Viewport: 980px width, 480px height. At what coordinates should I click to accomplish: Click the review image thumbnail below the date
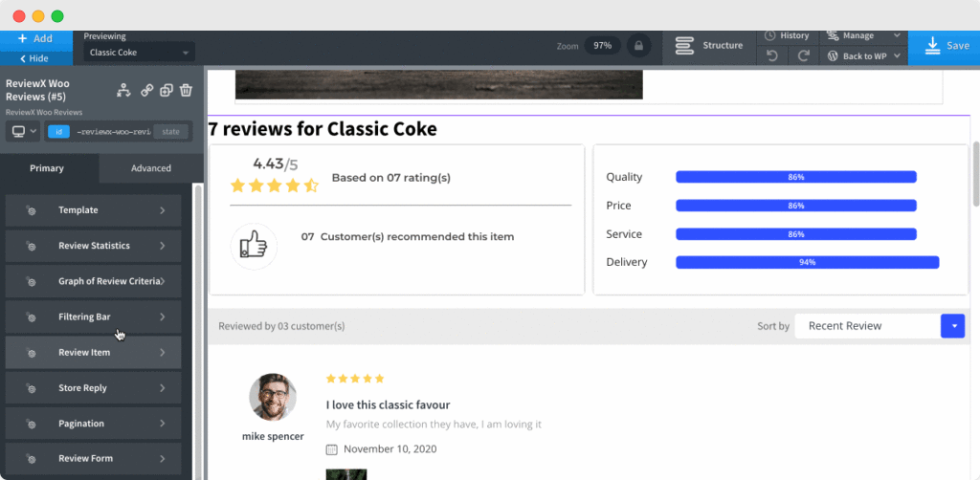(346, 474)
